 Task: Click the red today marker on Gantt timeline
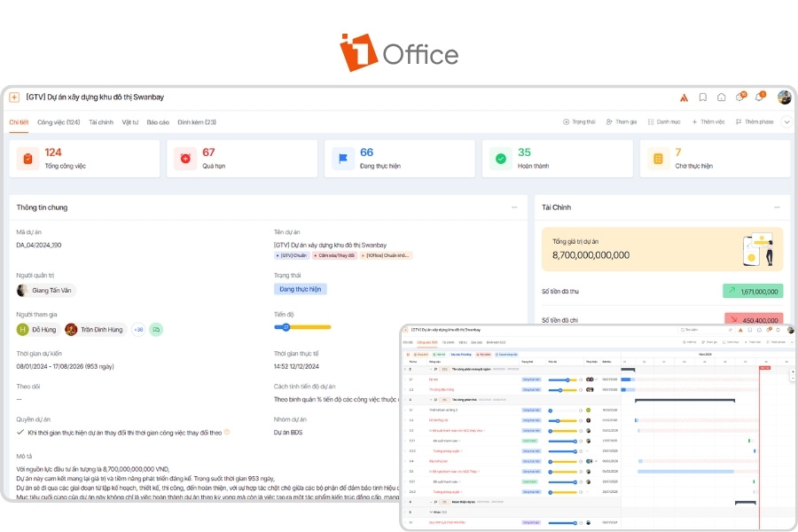coord(764,368)
